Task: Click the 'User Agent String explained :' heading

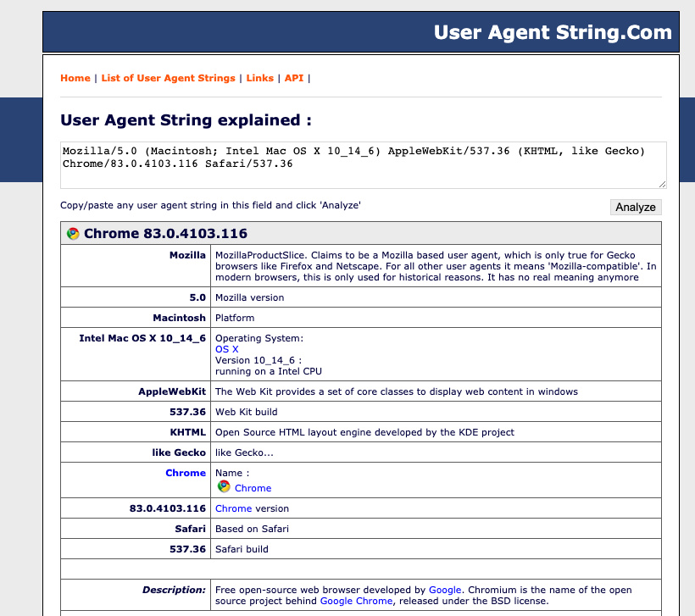Action: tap(186, 120)
